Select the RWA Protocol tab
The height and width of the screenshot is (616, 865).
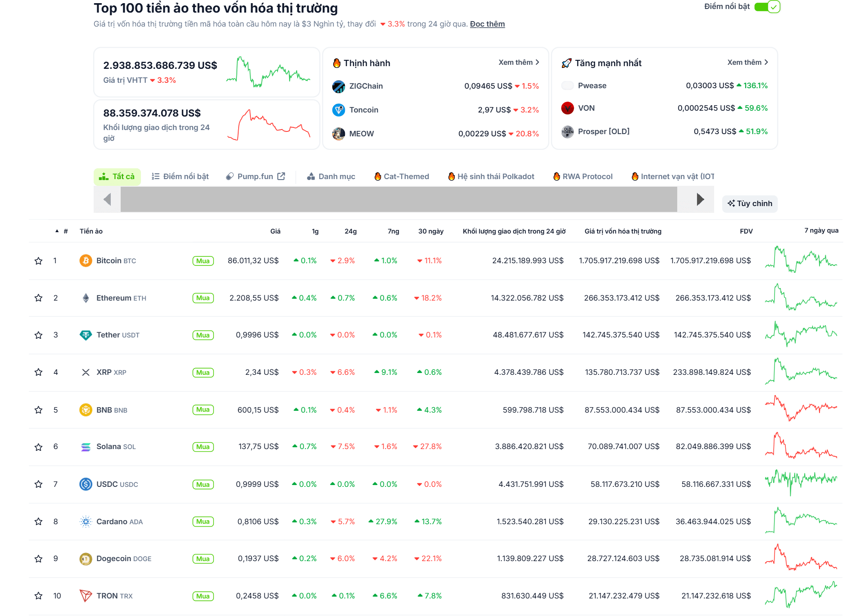[583, 176]
